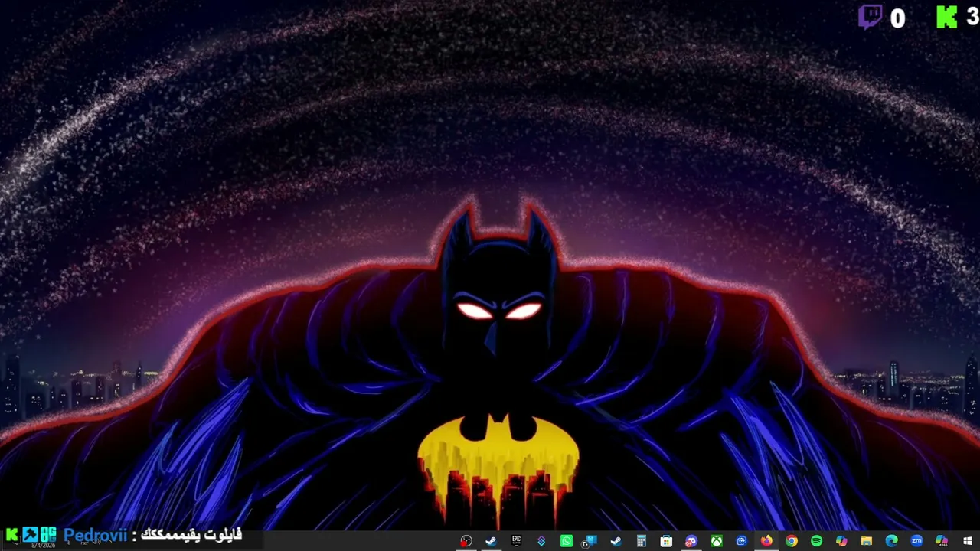
Task: Open the Steam icon beside Epic Games
Action: (491, 541)
